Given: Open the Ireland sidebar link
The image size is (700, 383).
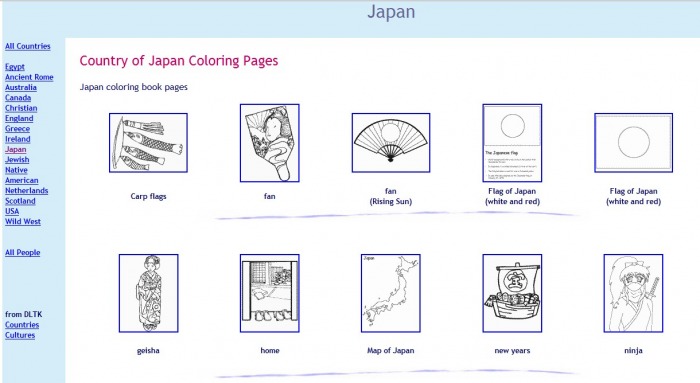Looking at the screenshot, I should 17,139.
